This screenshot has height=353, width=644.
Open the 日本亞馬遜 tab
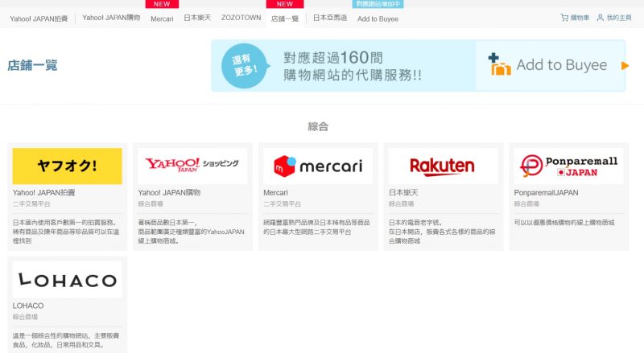click(330, 18)
